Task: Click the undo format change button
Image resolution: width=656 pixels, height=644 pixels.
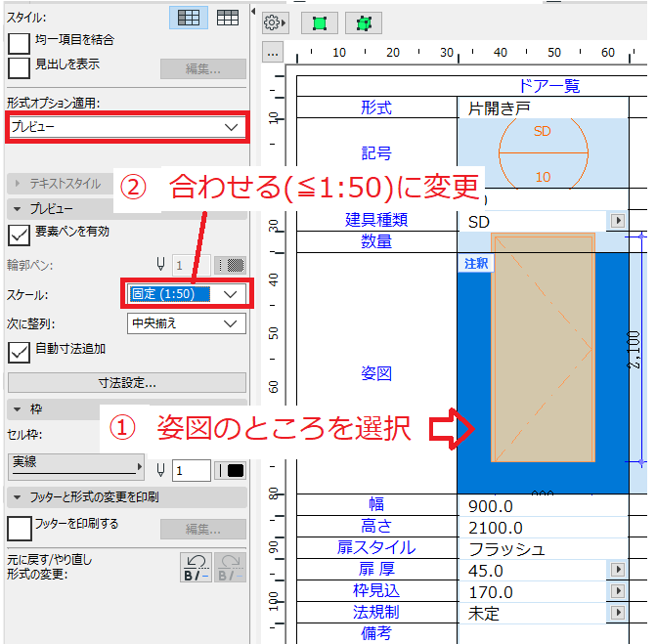Action: click(x=196, y=568)
